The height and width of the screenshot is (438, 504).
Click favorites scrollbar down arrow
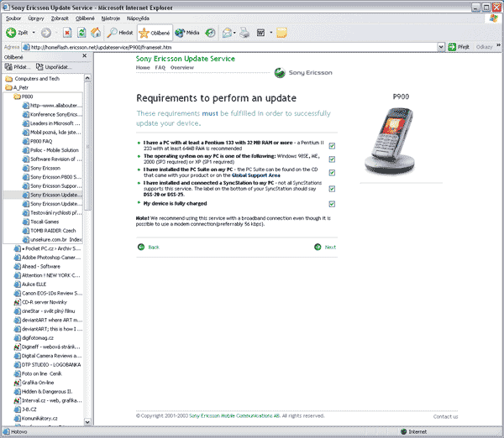click(x=87, y=421)
